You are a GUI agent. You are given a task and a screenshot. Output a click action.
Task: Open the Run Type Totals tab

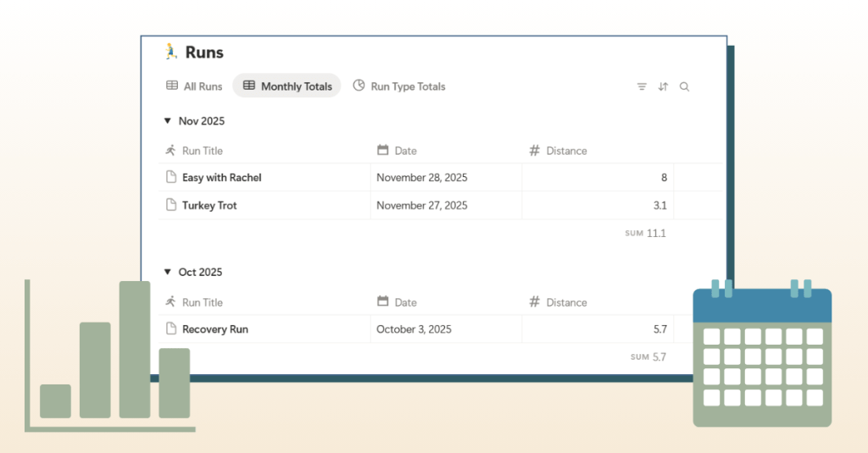coord(399,86)
